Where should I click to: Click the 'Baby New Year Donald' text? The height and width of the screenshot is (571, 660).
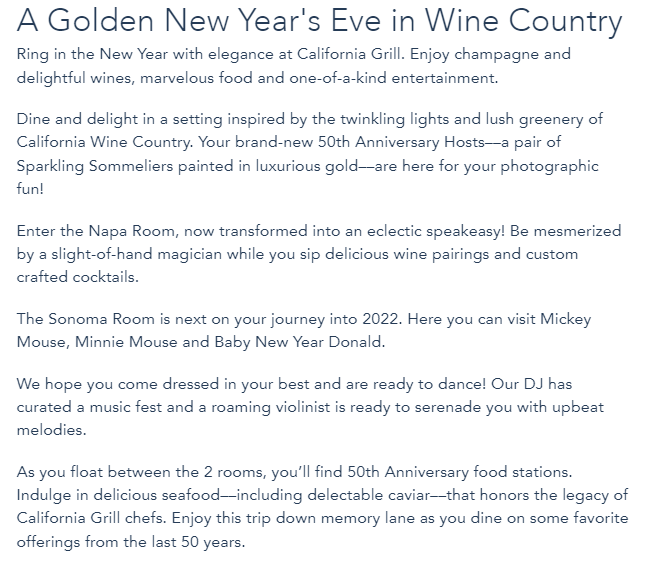click(x=298, y=343)
